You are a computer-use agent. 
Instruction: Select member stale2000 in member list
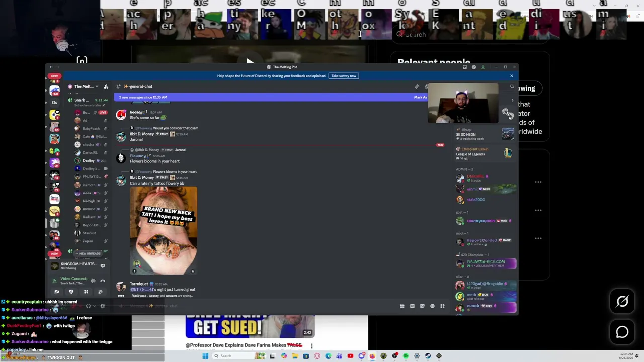[486, 200]
